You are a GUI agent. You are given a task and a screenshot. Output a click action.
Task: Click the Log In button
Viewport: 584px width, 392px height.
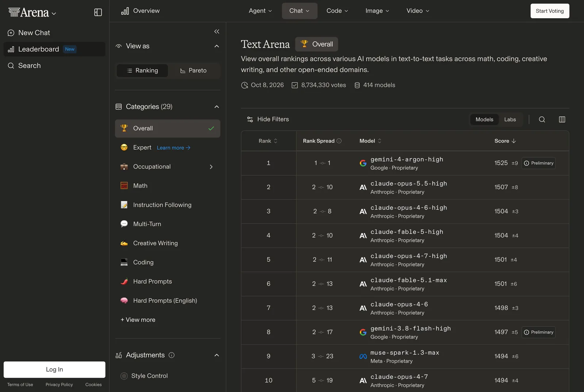click(54, 370)
